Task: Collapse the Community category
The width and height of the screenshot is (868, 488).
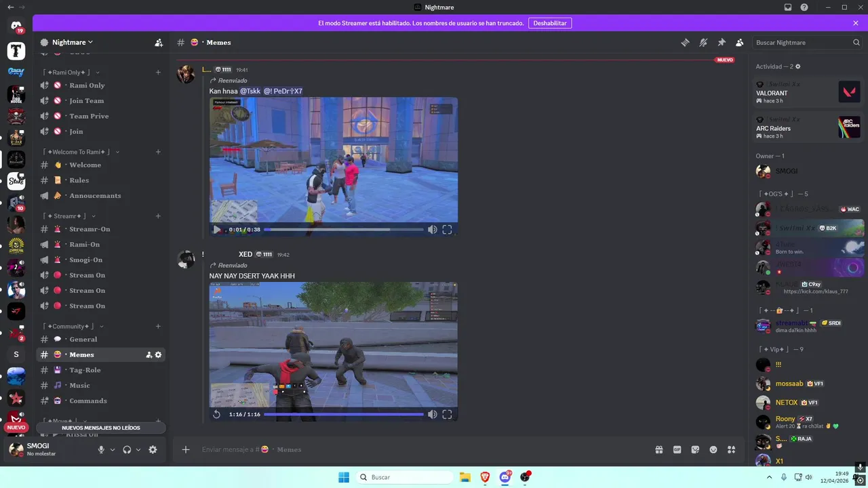Action: (x=73, y=327)
